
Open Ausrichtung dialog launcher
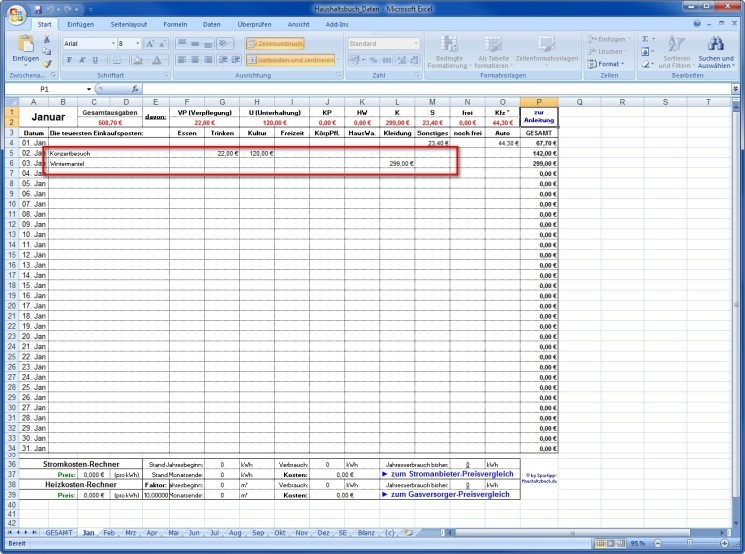click(x=339, y=75)
